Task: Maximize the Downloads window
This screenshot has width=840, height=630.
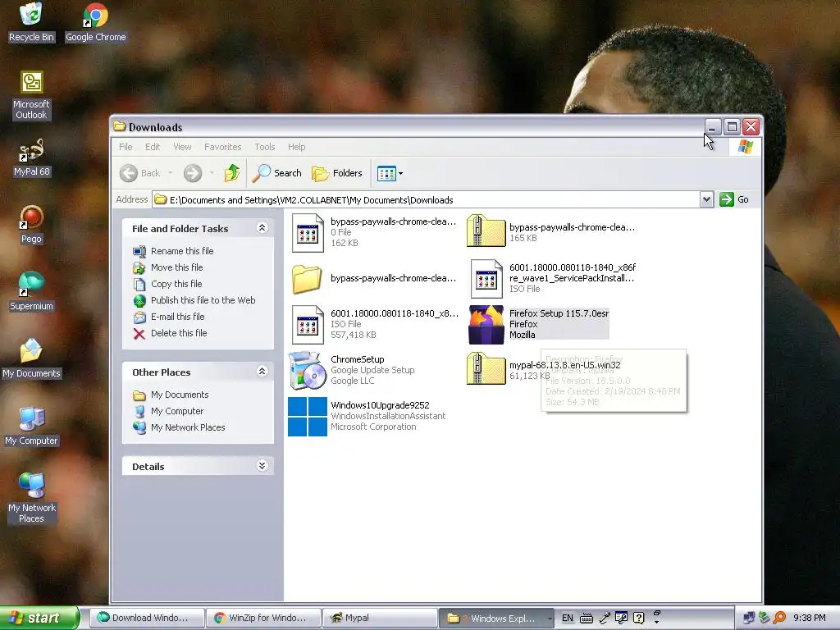Action: pyautogui.click(x=732, y=127)
